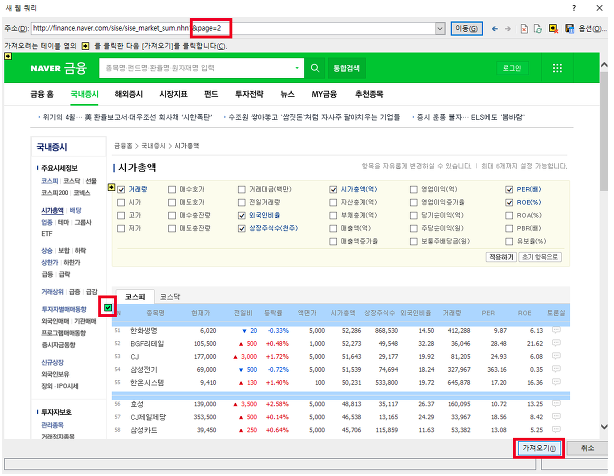Image resolution: width=614 pixels, height=476 pixels.
Task: Click the 적용하기 apply button
Action: (501, 257)
